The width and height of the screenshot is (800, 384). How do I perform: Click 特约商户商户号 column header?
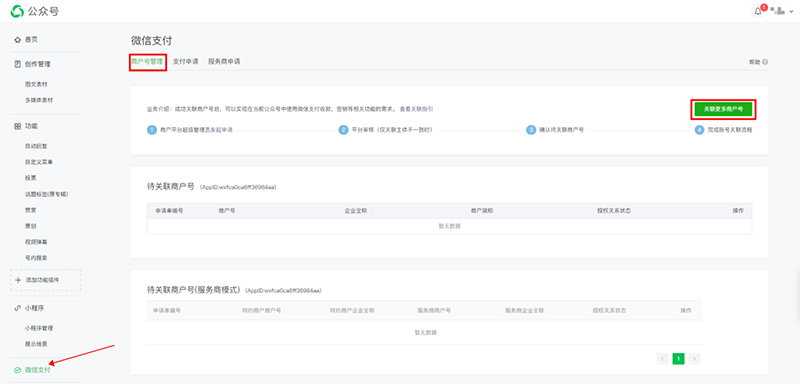pyautogui.click(x=261, y=310)
